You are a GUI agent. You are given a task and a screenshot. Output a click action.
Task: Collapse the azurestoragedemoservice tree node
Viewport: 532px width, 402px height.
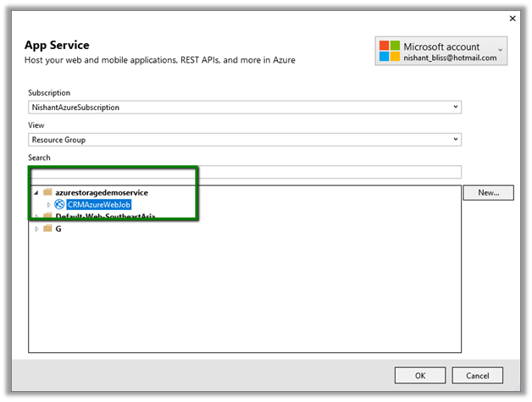point(36,193)
